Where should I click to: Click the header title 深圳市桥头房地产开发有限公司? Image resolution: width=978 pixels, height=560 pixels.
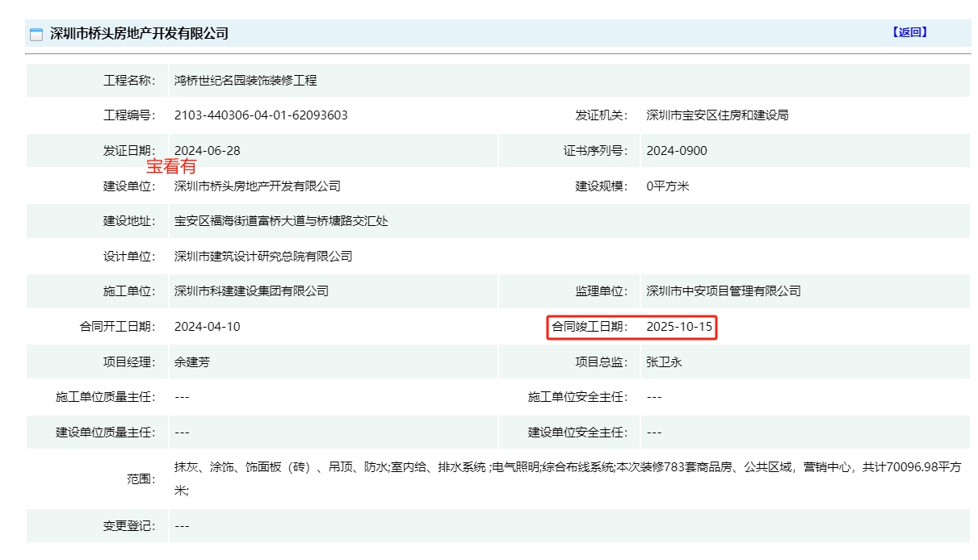[x=139, y=34]
